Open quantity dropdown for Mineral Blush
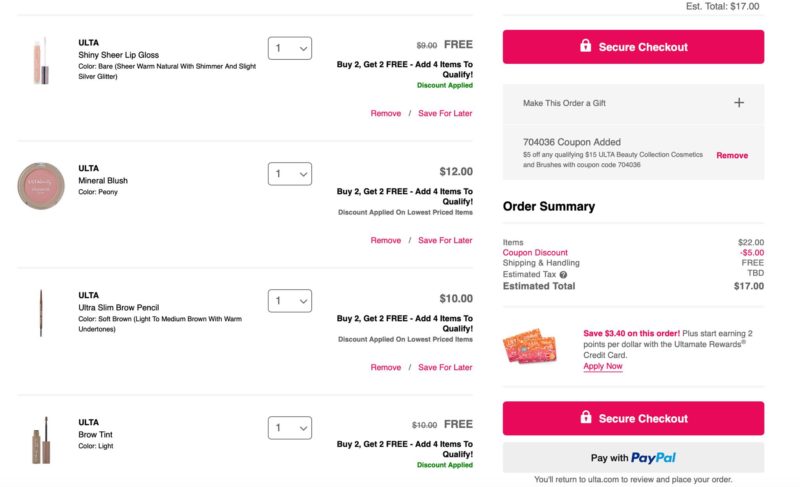Image resolution: width=800 pixels, height=487 pixels. (x=290, y=174)
